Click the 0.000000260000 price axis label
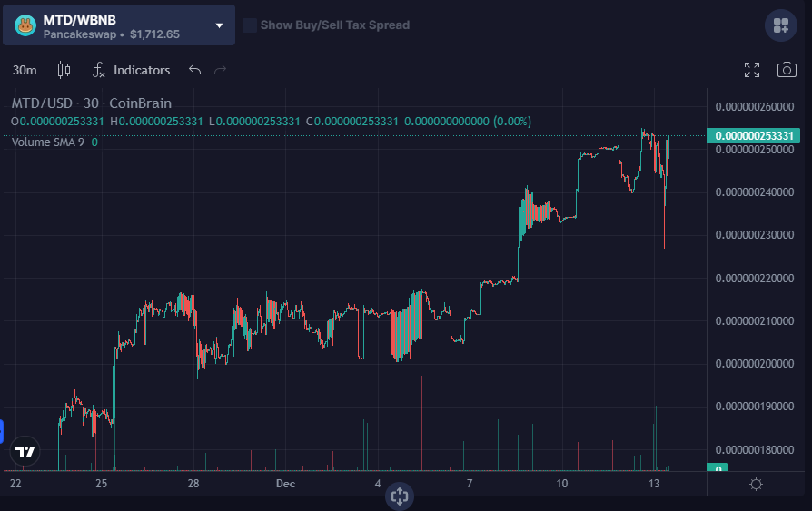The height and width of the screenshot is (511, 812). coord(755,107)
